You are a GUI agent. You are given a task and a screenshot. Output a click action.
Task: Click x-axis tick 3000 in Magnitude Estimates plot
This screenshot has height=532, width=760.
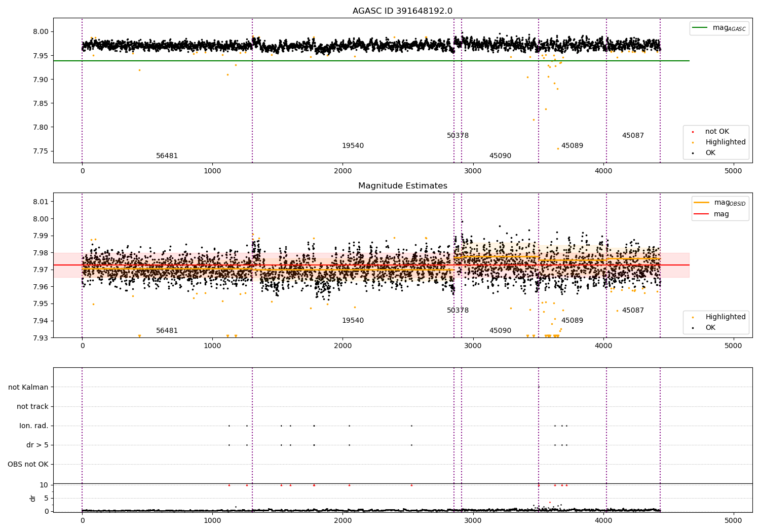tap(473, 346)
